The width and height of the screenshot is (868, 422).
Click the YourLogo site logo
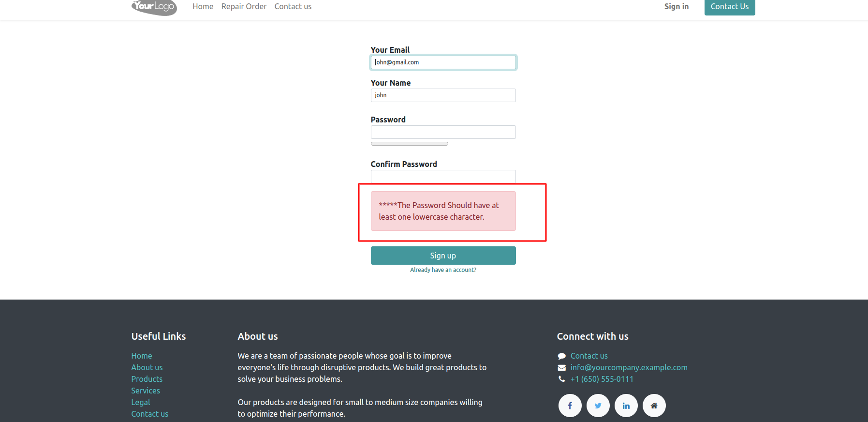click(x=154, y=7)
